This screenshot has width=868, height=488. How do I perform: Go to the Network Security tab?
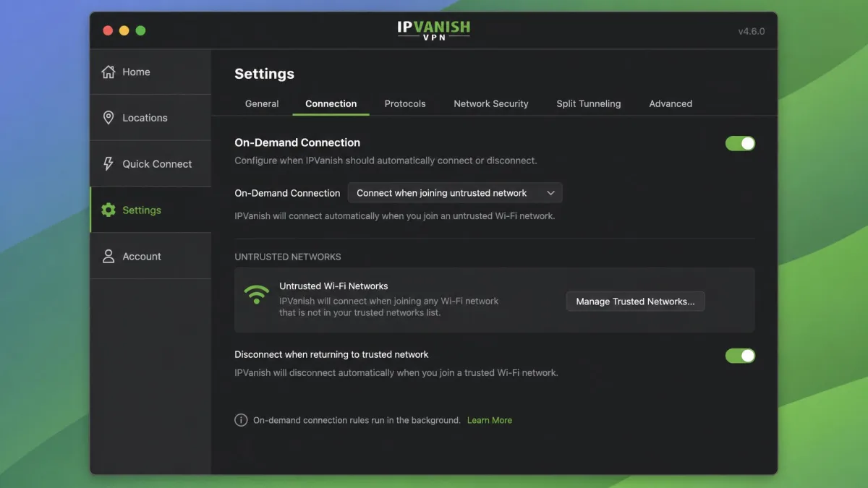[491, 103]
